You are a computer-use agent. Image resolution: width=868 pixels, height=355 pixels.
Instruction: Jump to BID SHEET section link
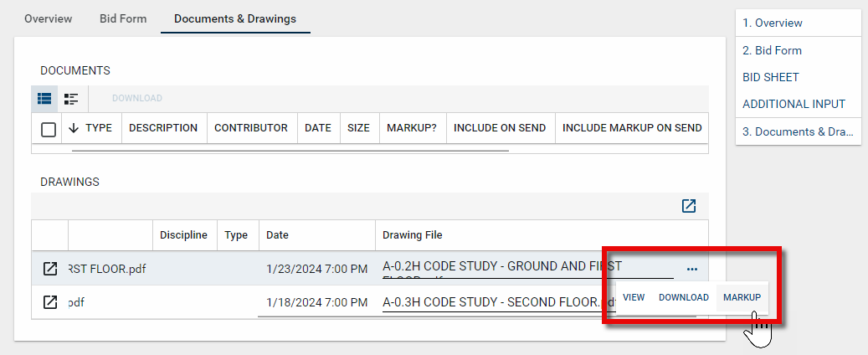pyautogui.click(x=771, y=77)
